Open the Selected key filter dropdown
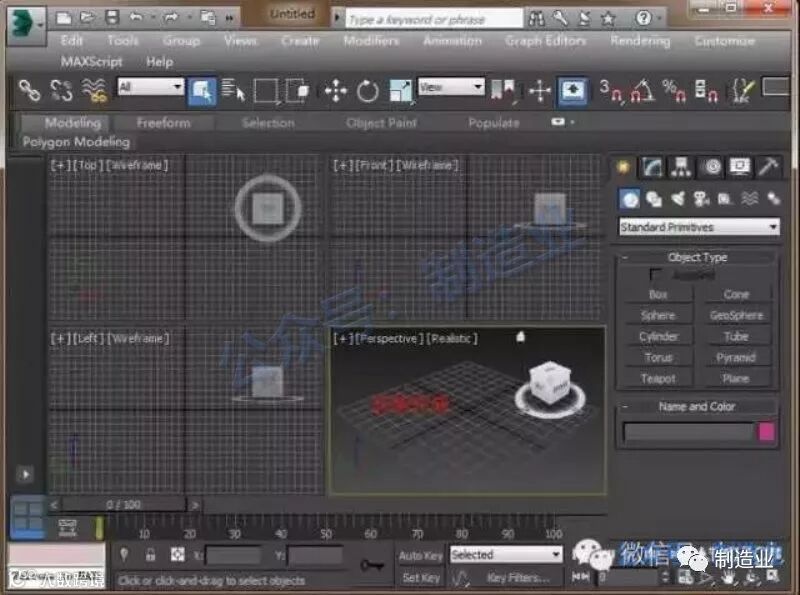 tap(506, 554)
